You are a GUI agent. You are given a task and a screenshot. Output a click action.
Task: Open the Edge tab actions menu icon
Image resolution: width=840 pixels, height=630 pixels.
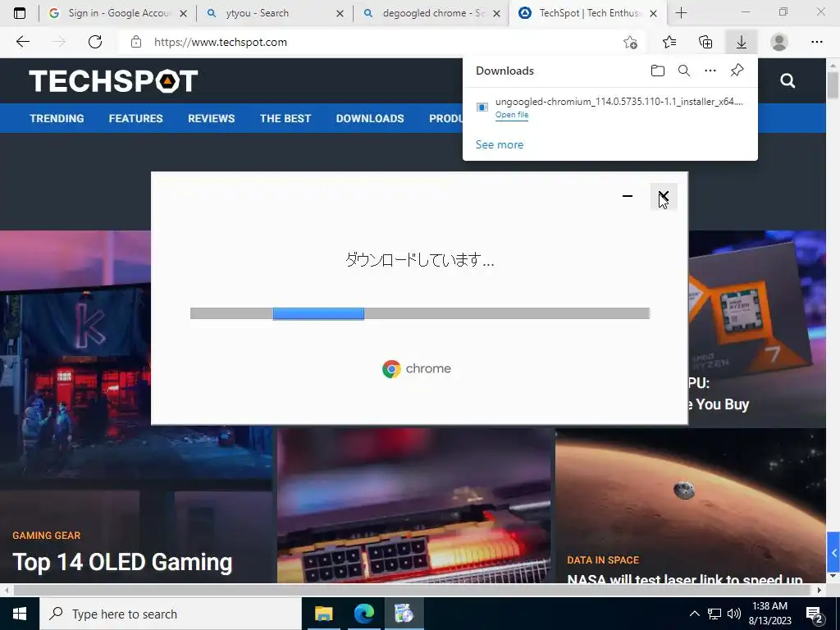click(x=20, y=13)
